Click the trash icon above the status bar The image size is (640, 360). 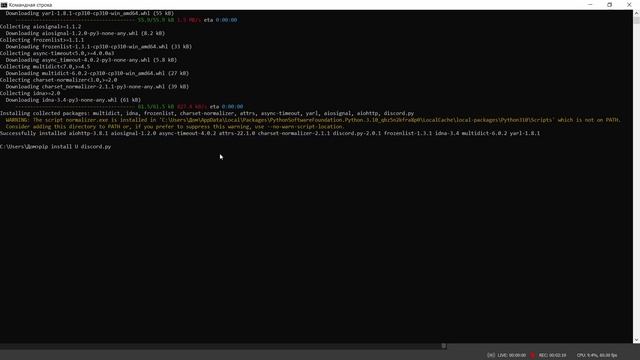(x=444, y=346)
